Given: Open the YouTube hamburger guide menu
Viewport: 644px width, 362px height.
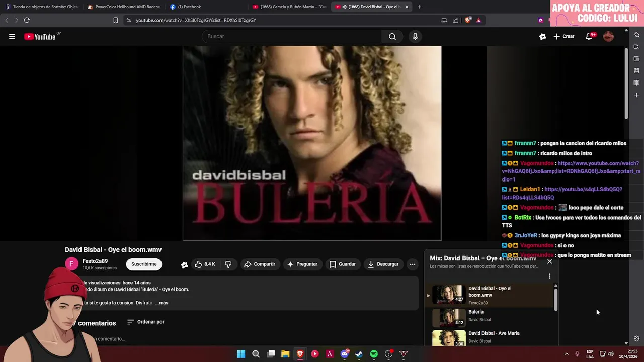Looking at the screenshot, I should click(12, 36).
